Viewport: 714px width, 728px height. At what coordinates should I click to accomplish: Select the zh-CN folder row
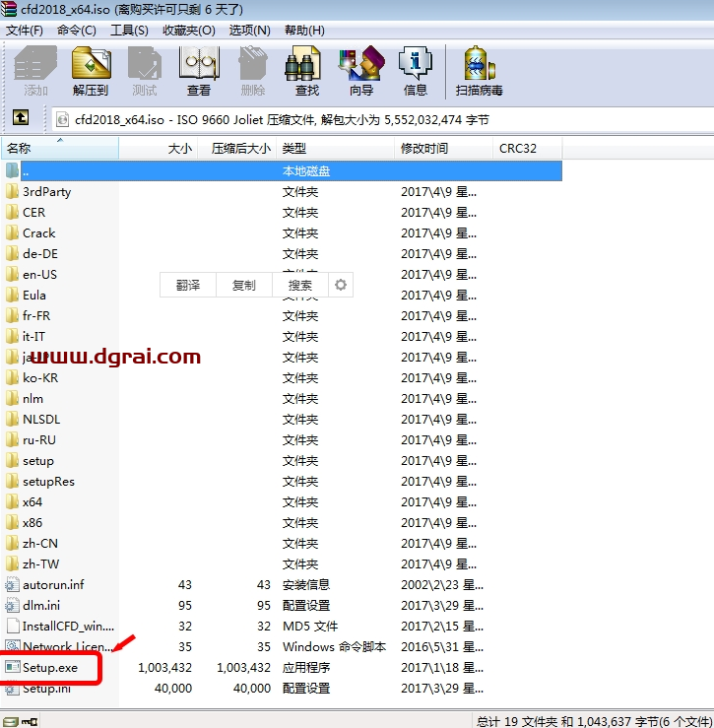(x=282, y=543)
